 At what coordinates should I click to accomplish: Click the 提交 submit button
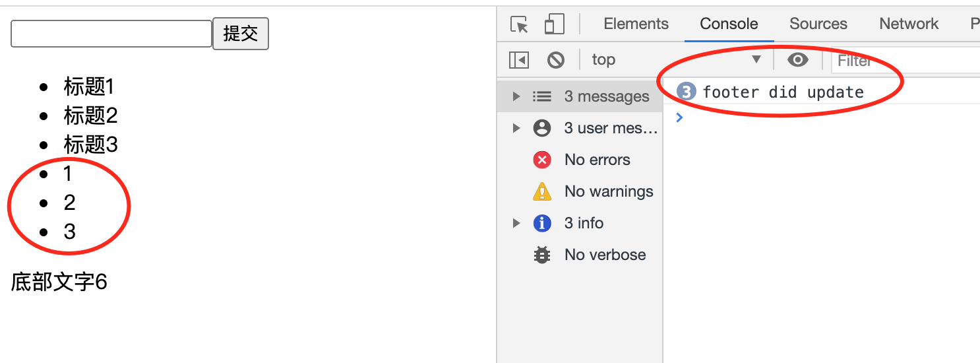pyautogui.click(x=241, y=34)
